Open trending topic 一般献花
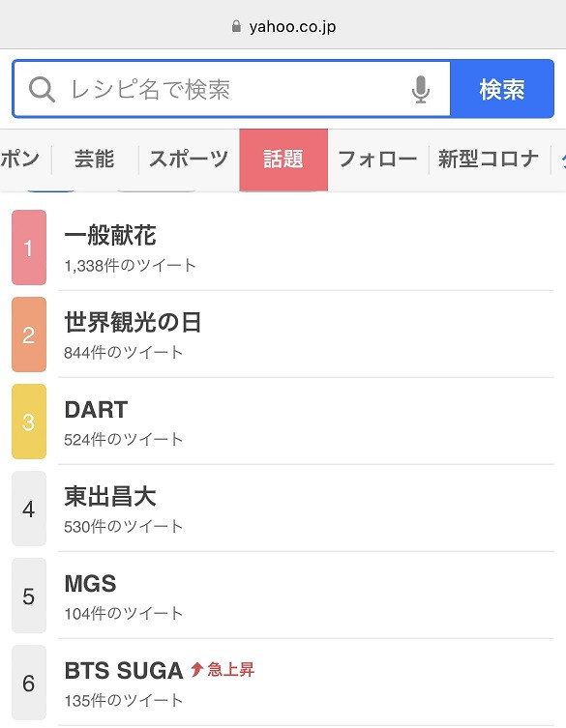The width and height of the screenshot is (566, 728). click(307, 248)
